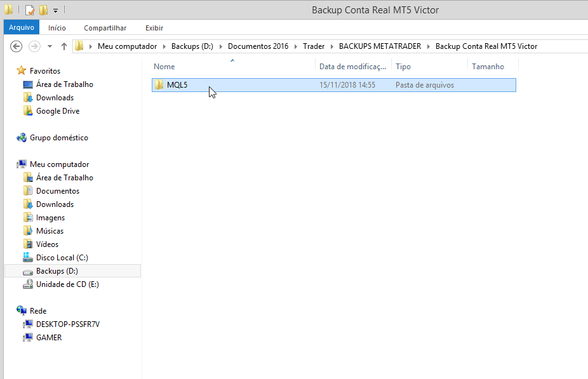Click the Documentos folder icon
Viewport: 588px width, 379px height.
(28, 191)
